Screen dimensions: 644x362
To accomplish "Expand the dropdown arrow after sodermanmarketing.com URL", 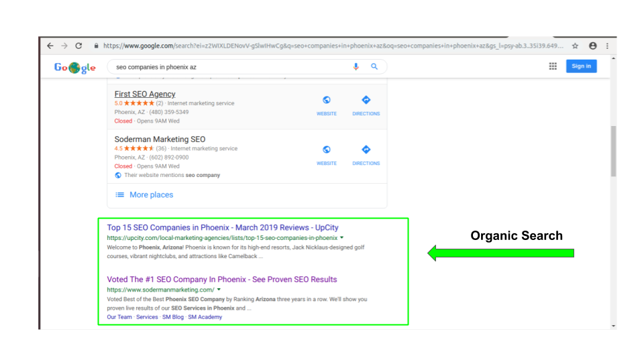I will coord(219,290).
